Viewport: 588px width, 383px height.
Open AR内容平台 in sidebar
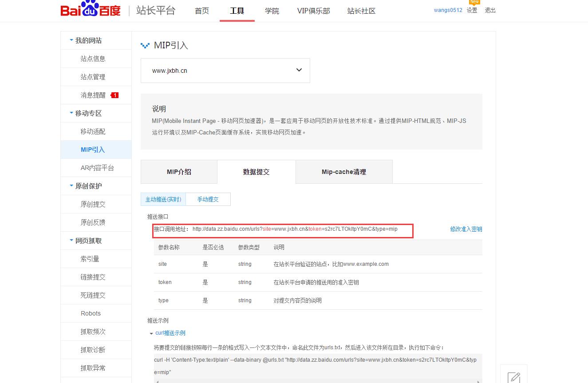(97, 168)
